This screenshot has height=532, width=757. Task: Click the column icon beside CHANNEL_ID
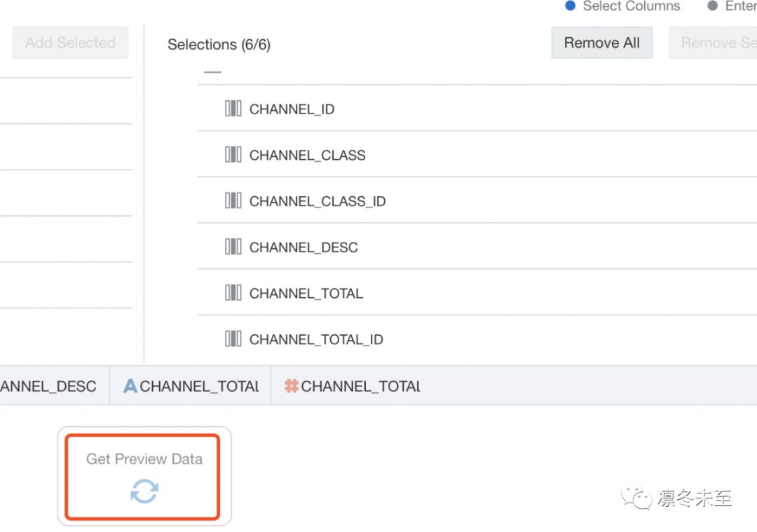click(x=233, y=109)
